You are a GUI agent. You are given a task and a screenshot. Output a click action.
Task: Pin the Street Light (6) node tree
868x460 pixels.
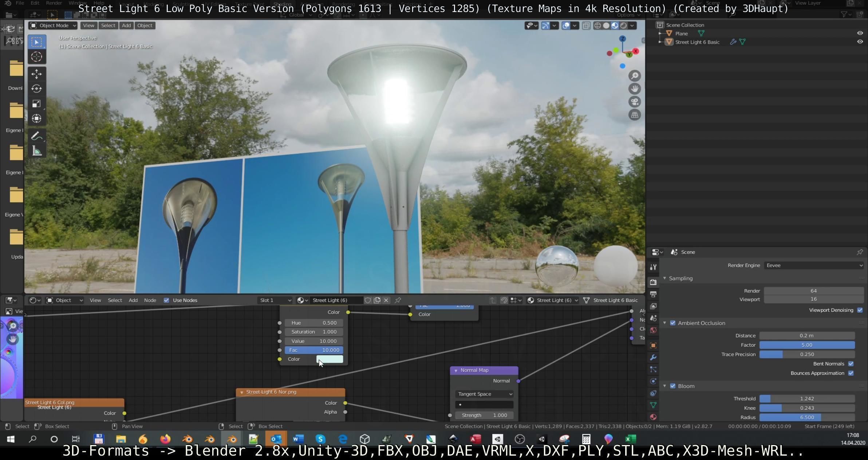(398, 300)
